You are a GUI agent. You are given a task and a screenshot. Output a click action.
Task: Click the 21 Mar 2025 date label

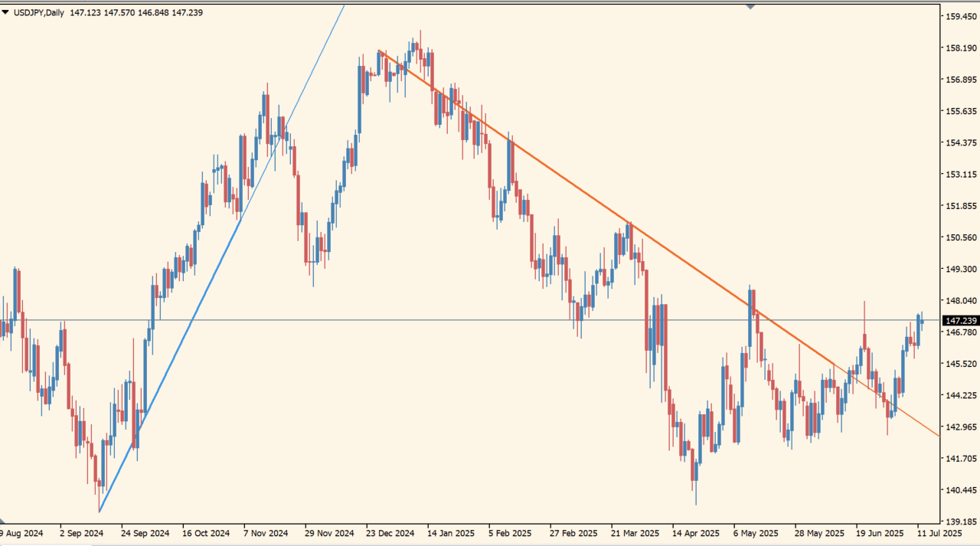pyautogui.click(x=635, y=533)
